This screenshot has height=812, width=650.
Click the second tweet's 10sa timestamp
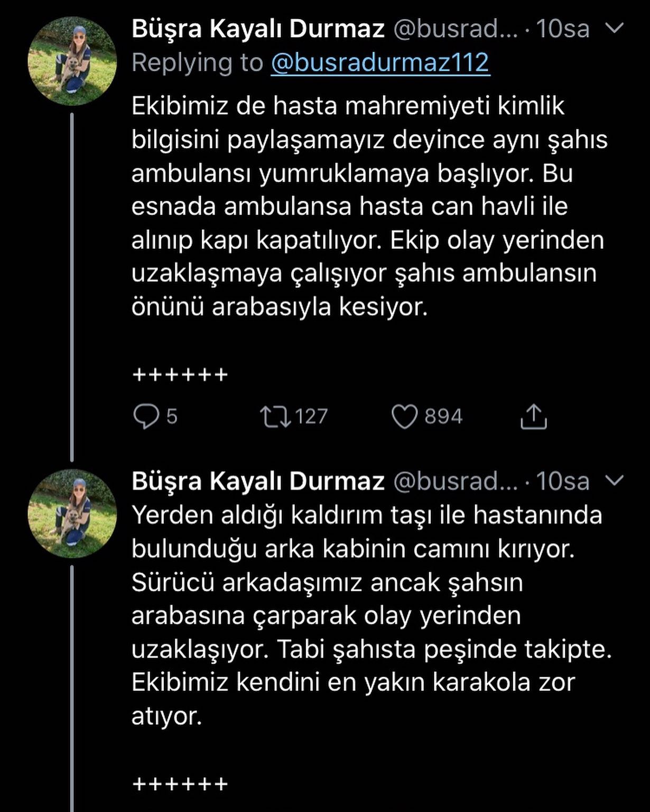coord(563,481)
